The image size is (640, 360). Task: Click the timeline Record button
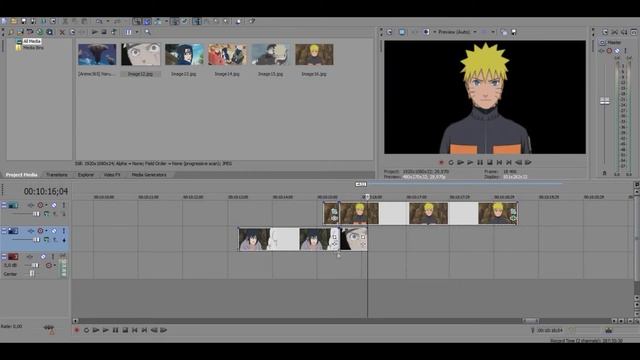76,330
